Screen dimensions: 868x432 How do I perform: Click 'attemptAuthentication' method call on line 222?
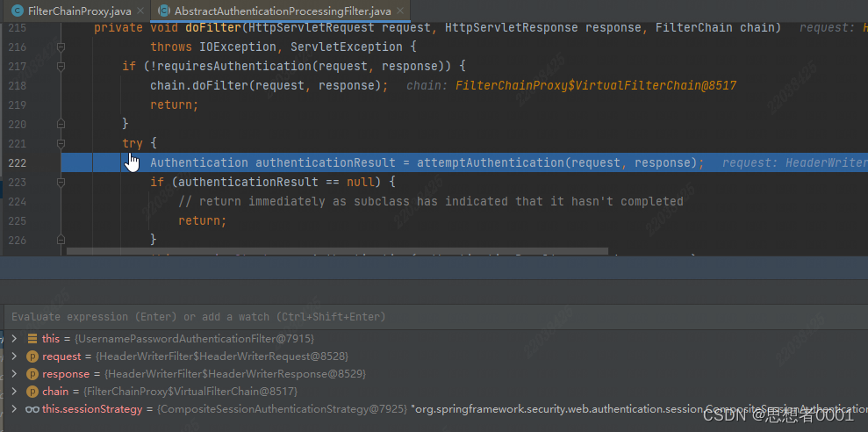coord(490,162)
